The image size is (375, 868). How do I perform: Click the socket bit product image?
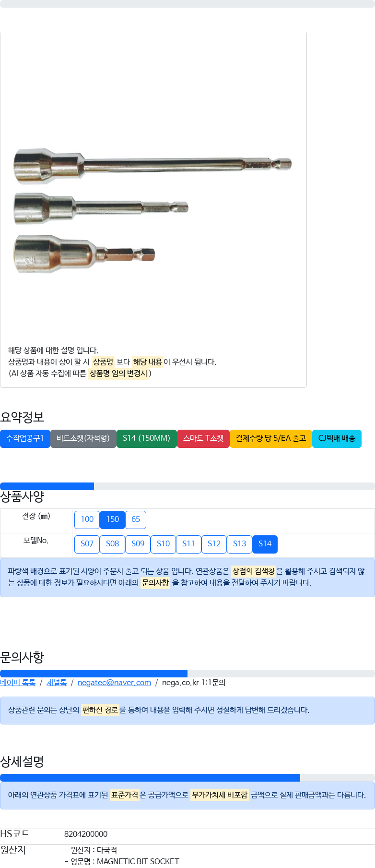point(152,209)
